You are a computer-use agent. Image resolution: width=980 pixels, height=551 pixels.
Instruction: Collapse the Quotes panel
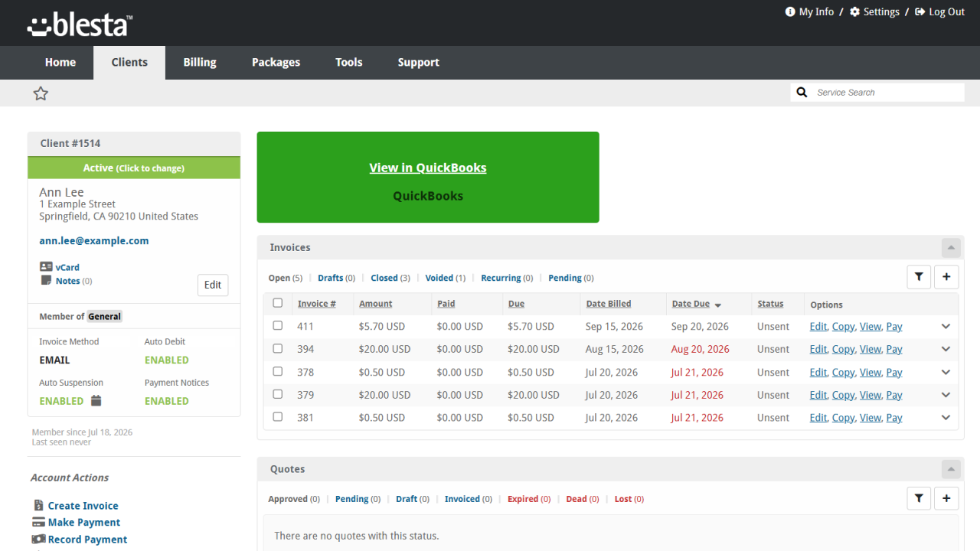(x=951, y=469)
